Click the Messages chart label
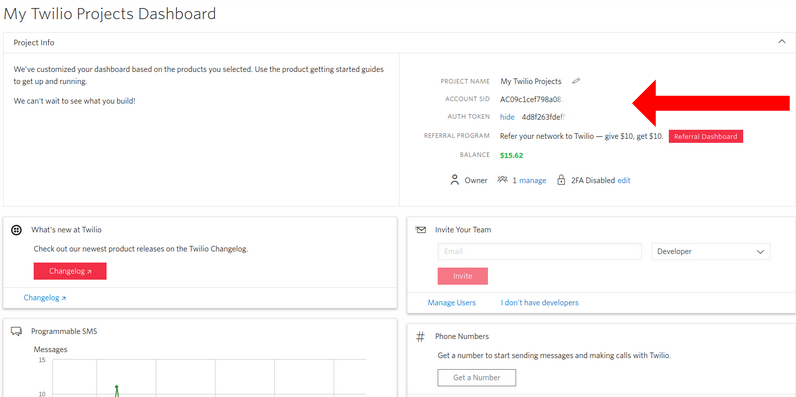 (50, 349)
